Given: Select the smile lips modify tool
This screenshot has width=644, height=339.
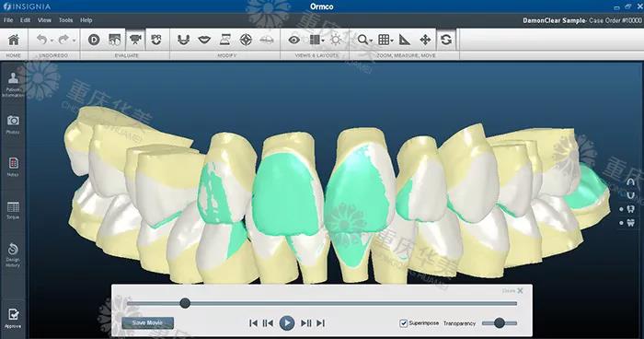Looking at the screenshot, I should click(204, 40).
